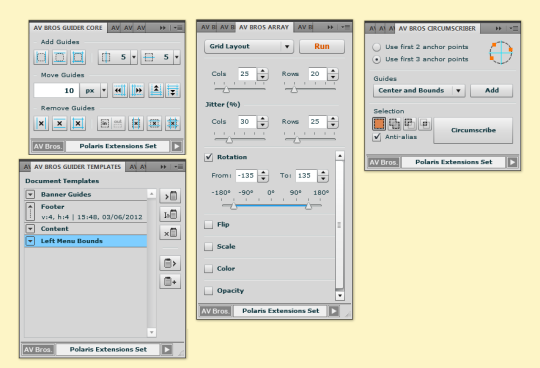Click the rename template icon with text cursor

point(170,214)
